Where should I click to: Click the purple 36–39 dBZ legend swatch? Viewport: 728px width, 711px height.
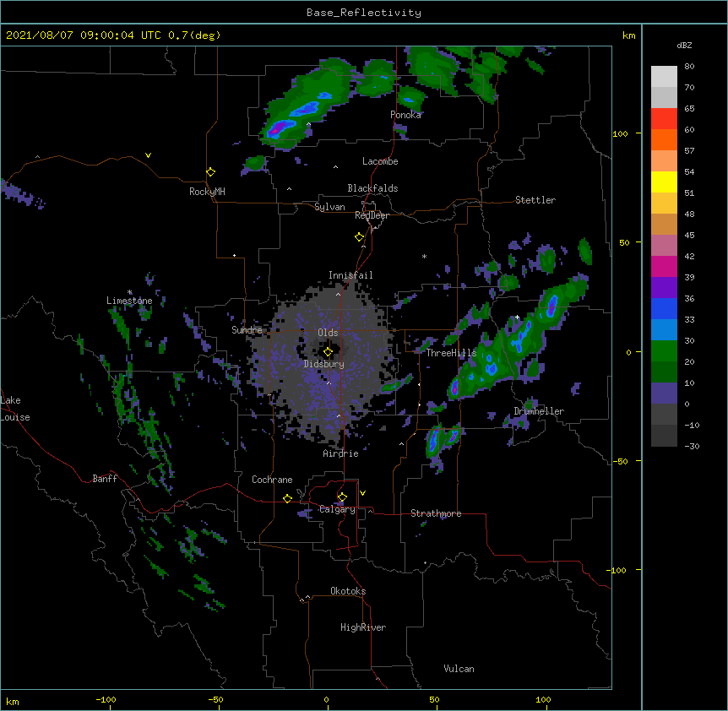click(664, 288)
